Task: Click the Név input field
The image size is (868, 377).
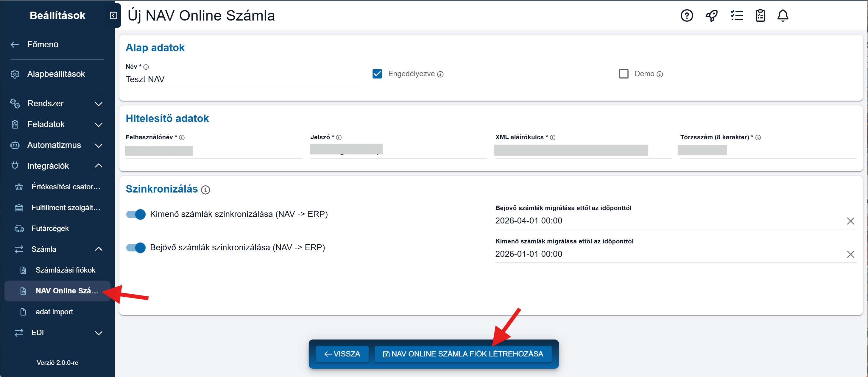Action: tap(244, 79)
